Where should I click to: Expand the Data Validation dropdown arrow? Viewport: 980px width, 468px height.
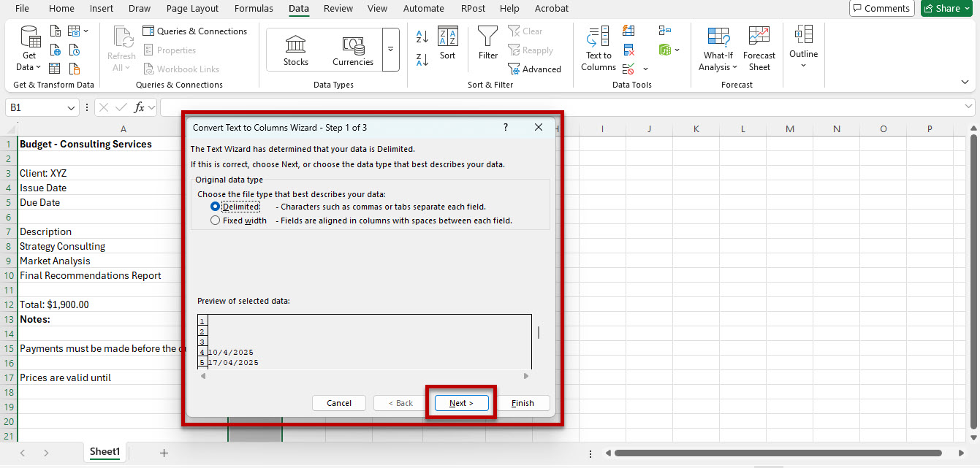(x=645, y=69)
